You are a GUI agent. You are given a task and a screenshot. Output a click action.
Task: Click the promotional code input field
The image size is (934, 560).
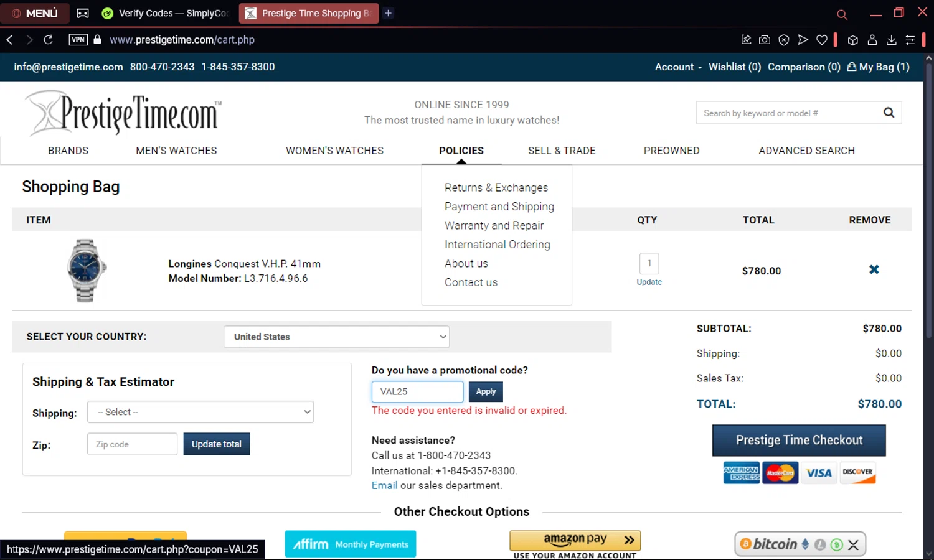coord(417,391)
